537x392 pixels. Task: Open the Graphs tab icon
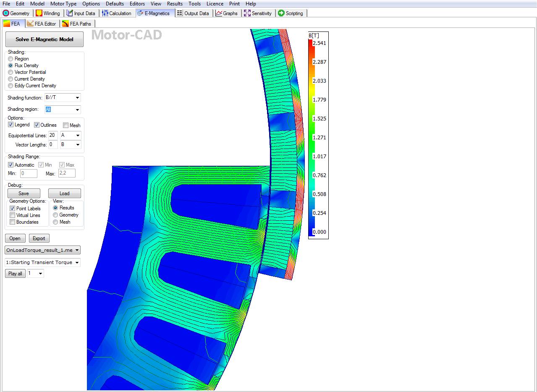[219, 13]
